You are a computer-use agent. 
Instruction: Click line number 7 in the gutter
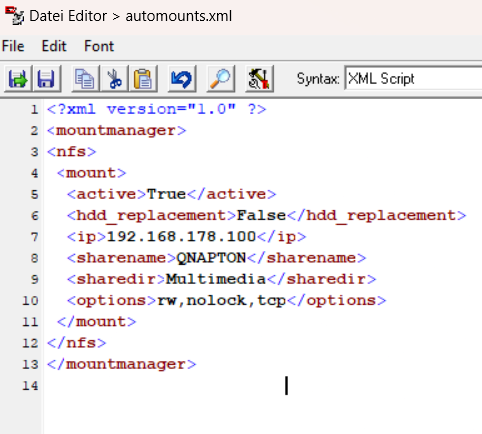(35, 237)
